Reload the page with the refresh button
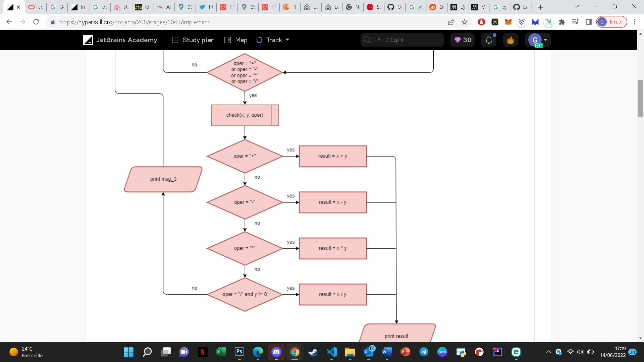Screen dimensions: 644x362 pyautogui.click(x=36, y=22)
